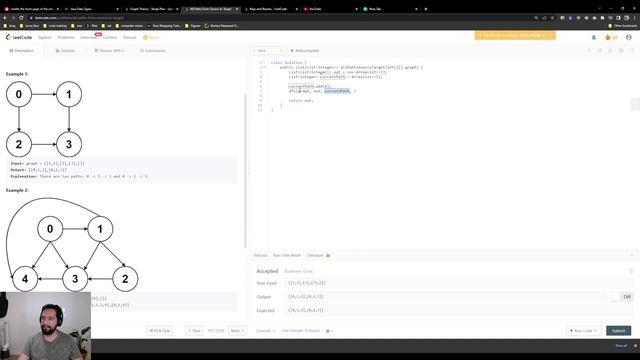
Task: Toggle the Autocomplete option
Action: tap(305, 51)
